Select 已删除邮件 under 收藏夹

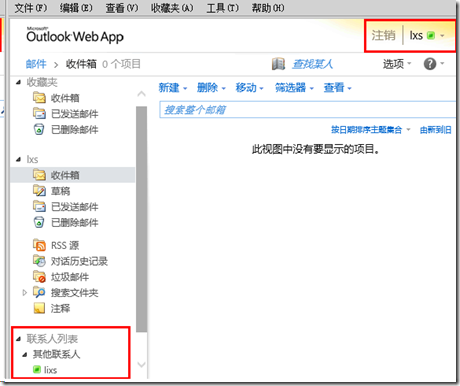pos(75,129)
